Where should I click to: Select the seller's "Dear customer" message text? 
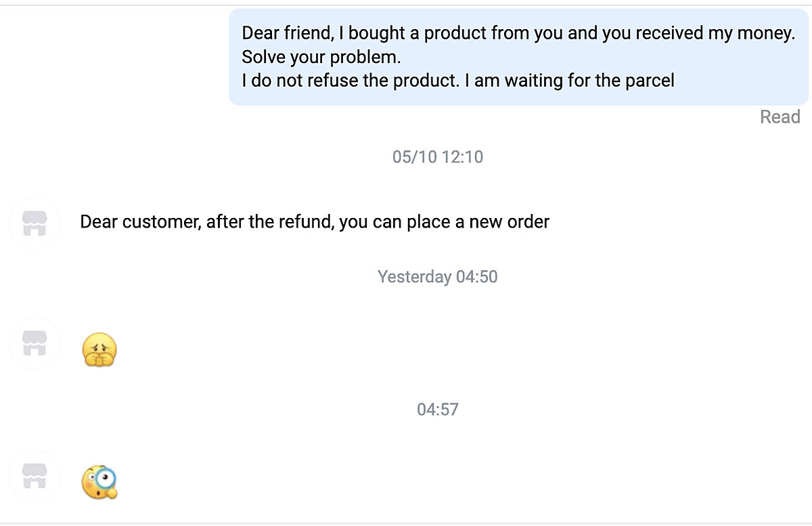(x=314, y=222)
